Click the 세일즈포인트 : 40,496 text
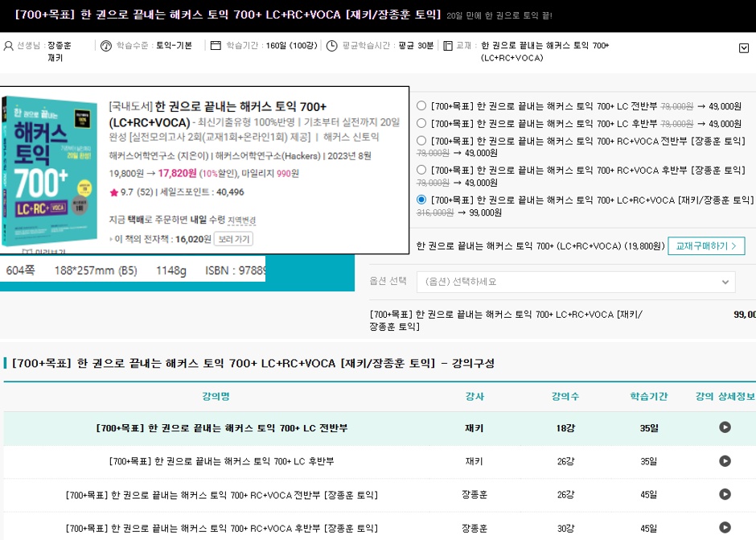The image size is (756, 540). (202, 192)
